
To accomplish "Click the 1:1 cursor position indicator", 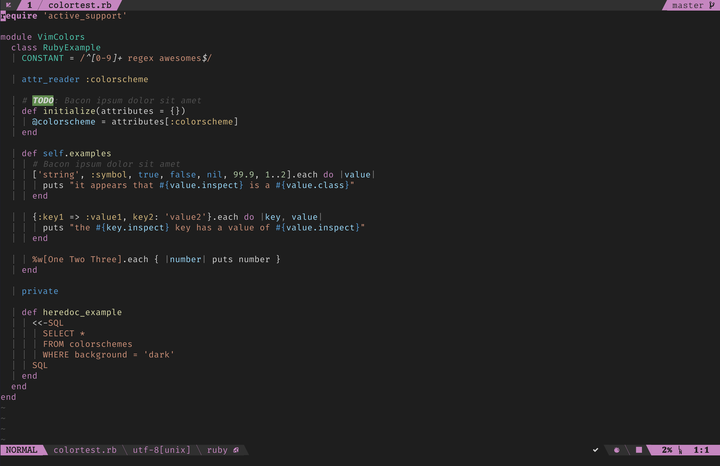I will point(701,450).
